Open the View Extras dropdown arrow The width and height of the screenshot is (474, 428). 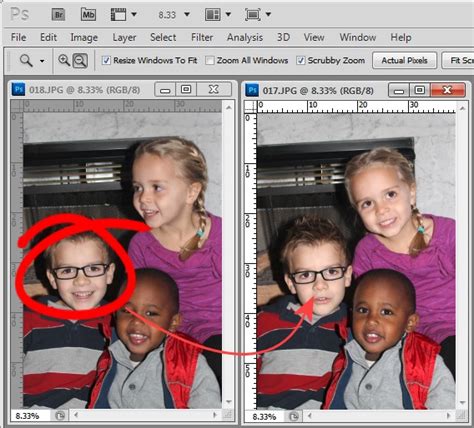pyautogui.click(x=134, y=14)
